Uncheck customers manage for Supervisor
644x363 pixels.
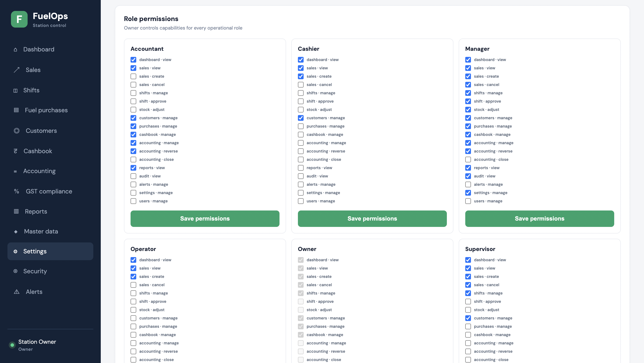click(x=468, y=318)
